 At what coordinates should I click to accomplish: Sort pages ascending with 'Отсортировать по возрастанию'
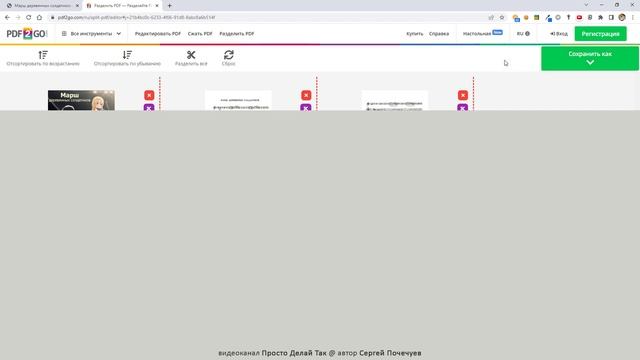[43, 58]
